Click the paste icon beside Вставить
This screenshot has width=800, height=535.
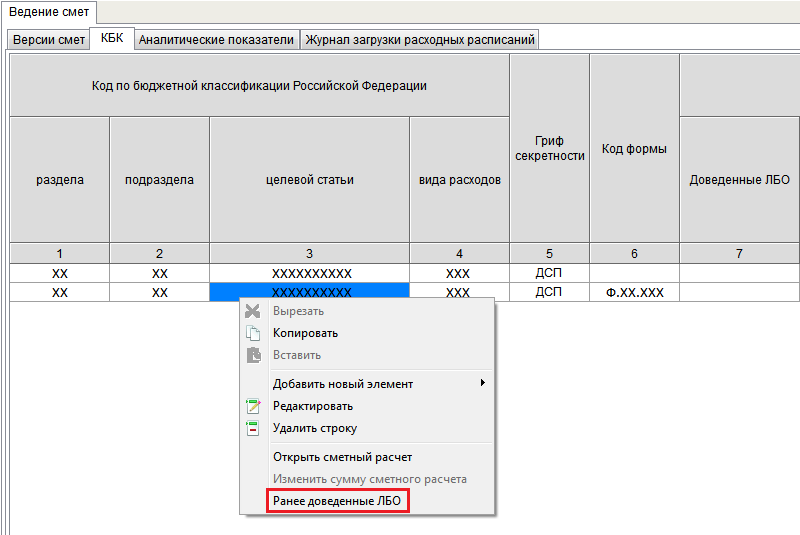point(253,355)
